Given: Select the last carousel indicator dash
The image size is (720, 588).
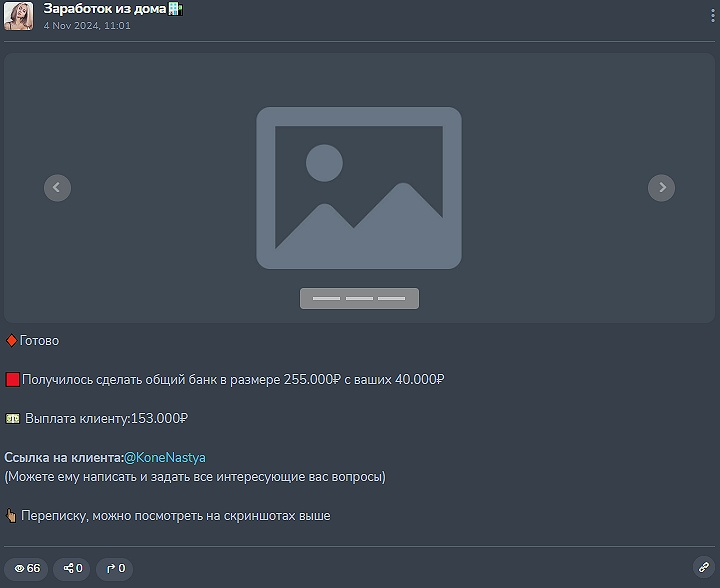Looking at the screenshot, I should pos(391,298).
